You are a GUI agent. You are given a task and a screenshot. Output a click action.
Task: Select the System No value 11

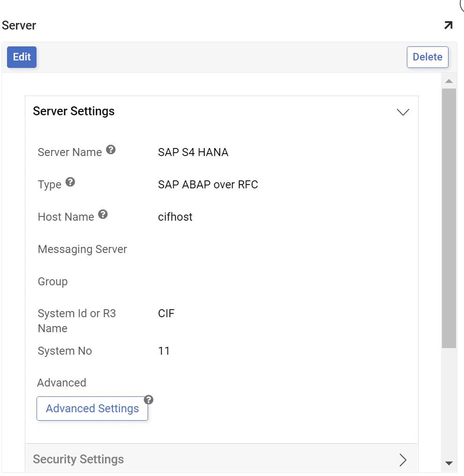pyautogui.click(x=164, y=351)
